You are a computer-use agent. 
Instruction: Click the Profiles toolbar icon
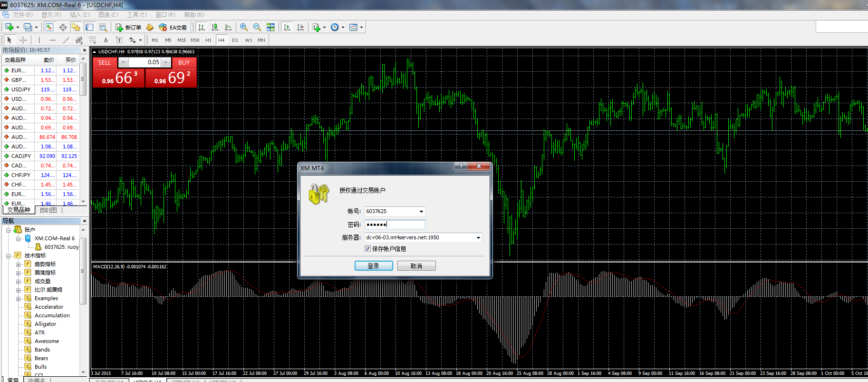tap(28, 27)
